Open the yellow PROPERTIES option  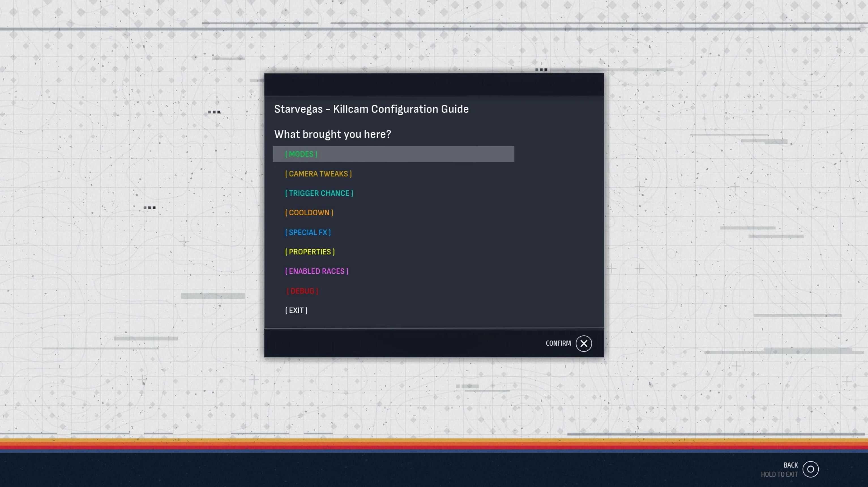pos(310,252)
